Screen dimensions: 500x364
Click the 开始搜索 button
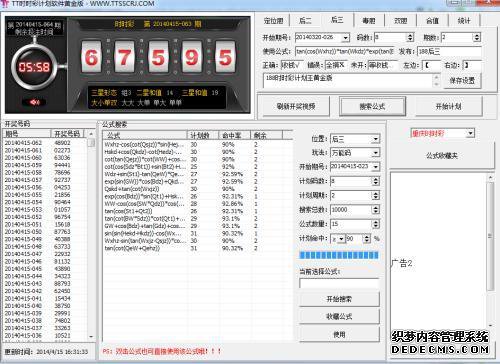(x=339, y=299)
